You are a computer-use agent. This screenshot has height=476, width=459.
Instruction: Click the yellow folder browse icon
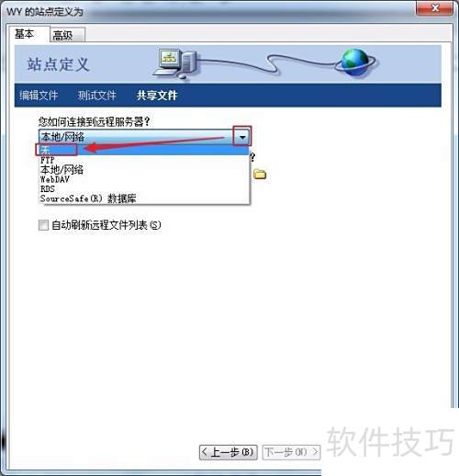pyautogui.click(x=260, y=175)
